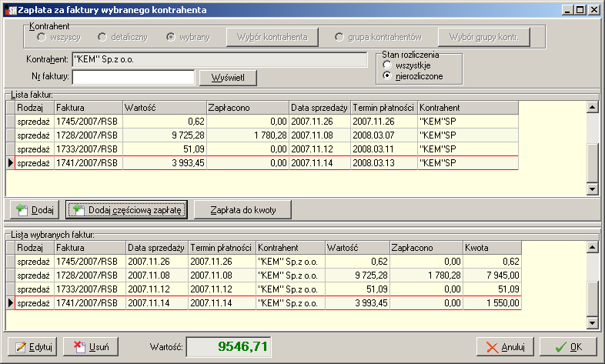Close the Zapłata za faktury window
The width and height of the screenshot is (605, 364).
(x=593, y=10)
